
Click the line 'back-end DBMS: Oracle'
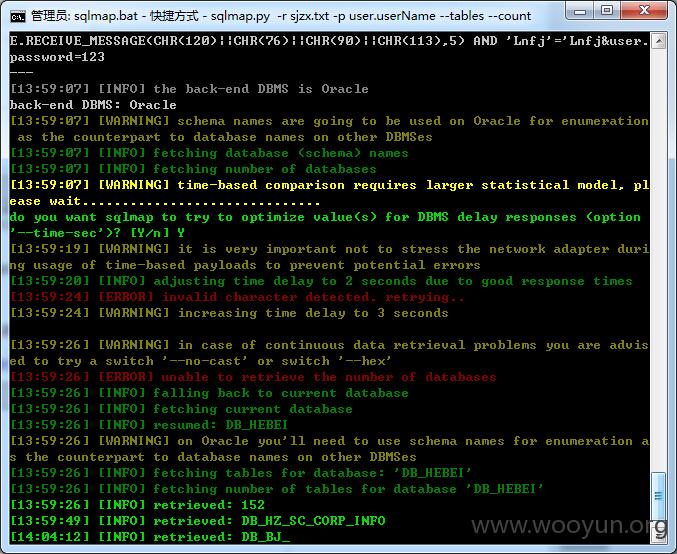tap(93, 105)
